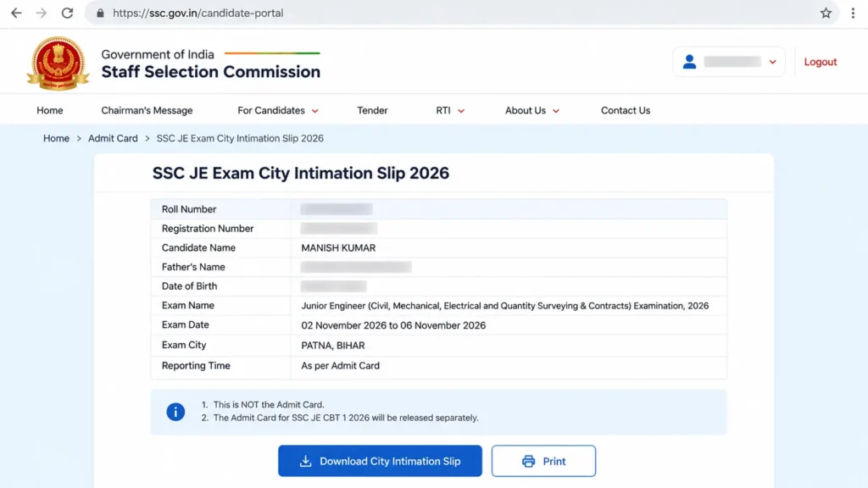Click the Home breadcrumb link

point(57,138)
